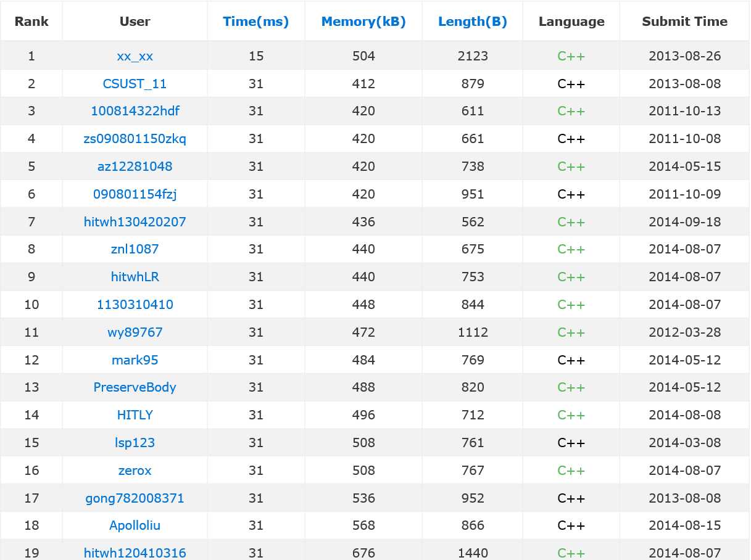Open user lsp123 profile
Screen dimensions: 751x560
(x=135, y=443)
